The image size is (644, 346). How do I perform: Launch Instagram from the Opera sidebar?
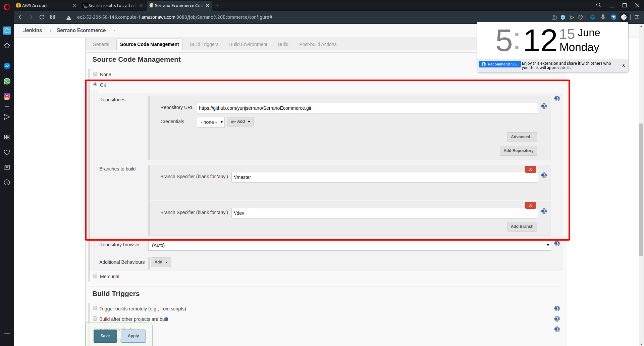7,96
